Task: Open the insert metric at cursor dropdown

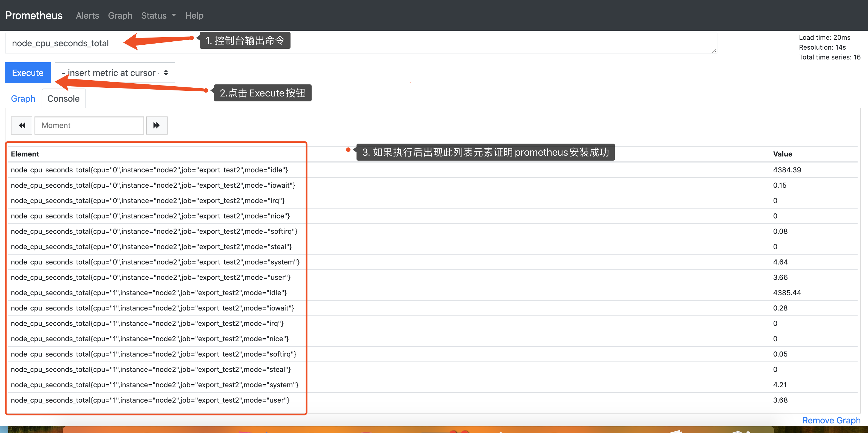Action: click(114, 73)
